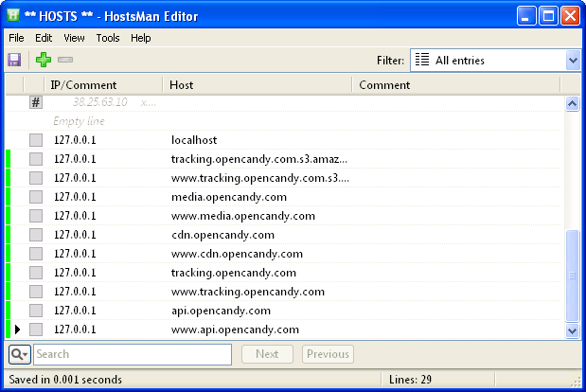Viewport: 586px width, 392px height.
Task: Add a new entry with green plus
Action: pos(44,60)
